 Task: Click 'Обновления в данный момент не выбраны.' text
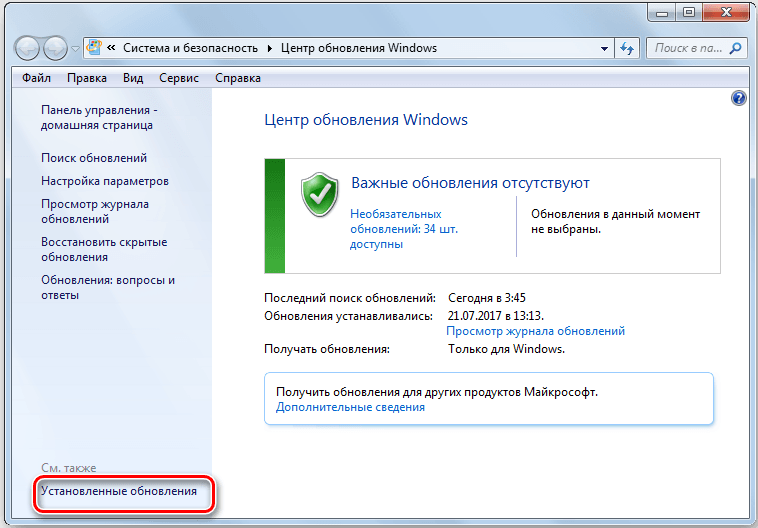(x=615, y=221)
